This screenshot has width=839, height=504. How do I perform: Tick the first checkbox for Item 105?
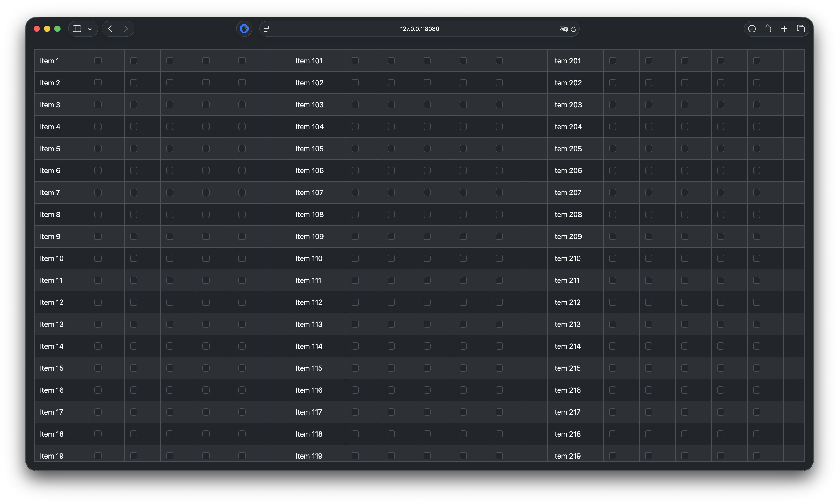355,149
